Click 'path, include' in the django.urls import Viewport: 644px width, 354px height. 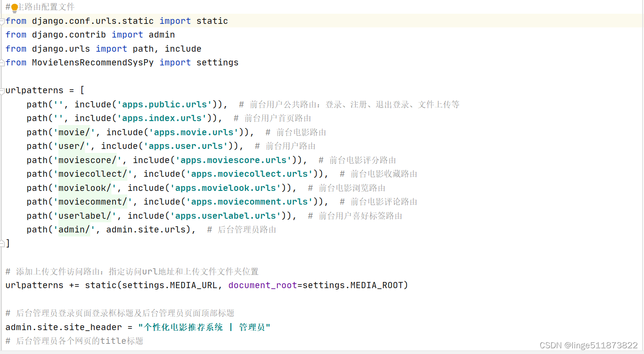(167, 49)
